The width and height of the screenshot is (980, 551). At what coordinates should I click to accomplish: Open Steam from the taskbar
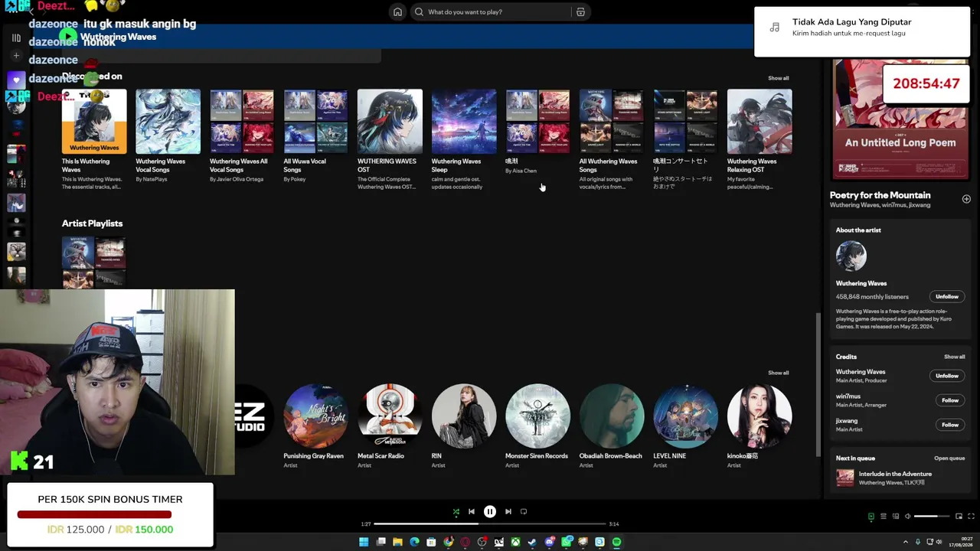(532, 542)
